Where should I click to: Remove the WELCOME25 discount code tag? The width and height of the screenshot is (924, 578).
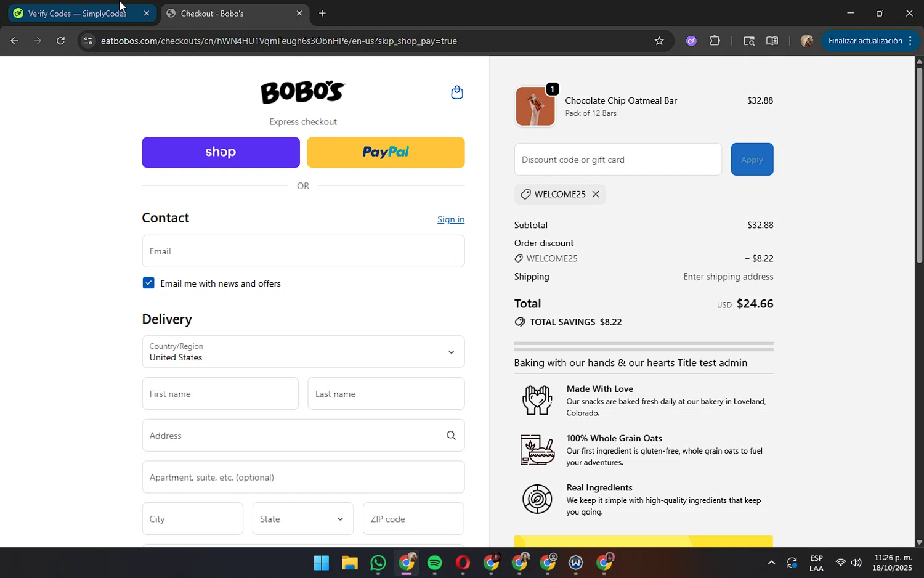[596, 194]
